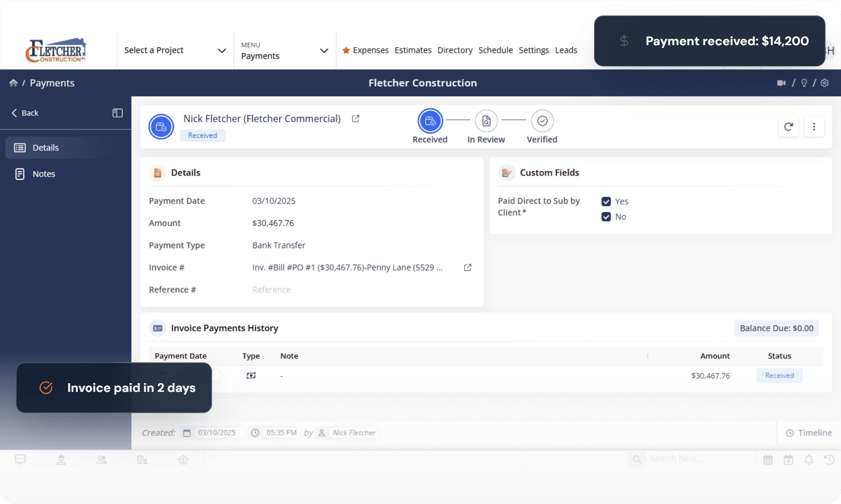Click the bottom bar calendar grid icon

point(768,460)
